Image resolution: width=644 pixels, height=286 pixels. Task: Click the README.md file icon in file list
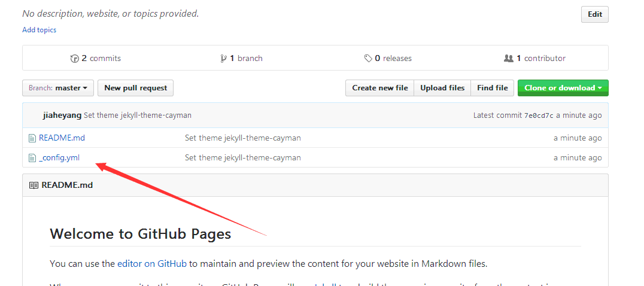point(32,138)
